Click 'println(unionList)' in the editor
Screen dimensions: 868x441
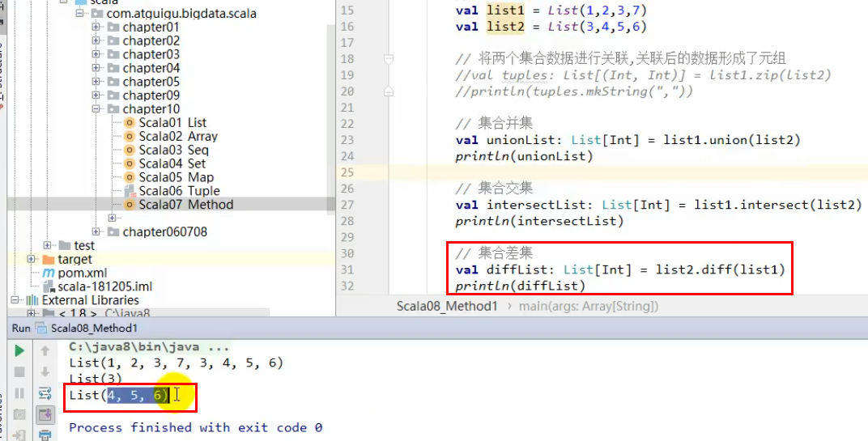pyautogui.click(x=524, y=156)
